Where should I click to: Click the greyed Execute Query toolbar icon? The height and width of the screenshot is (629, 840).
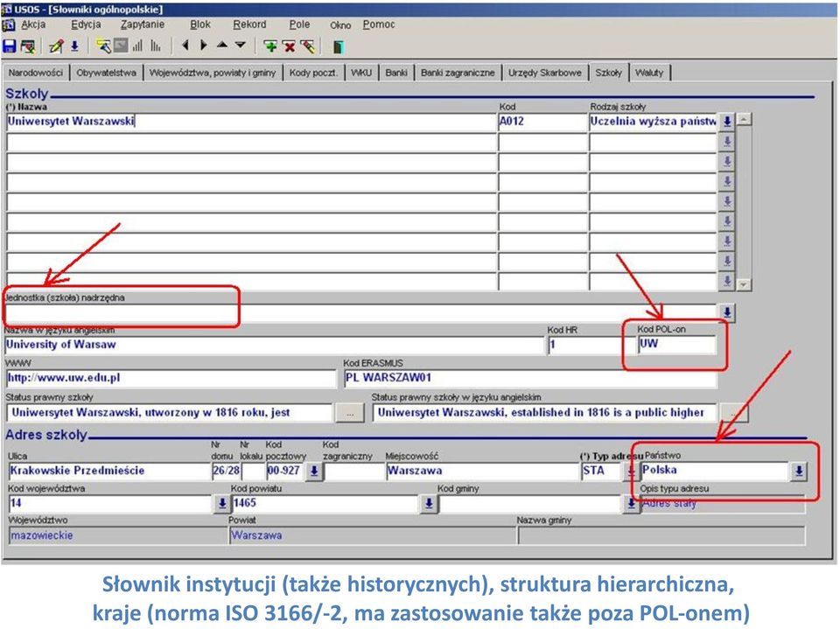click(121, 46)
